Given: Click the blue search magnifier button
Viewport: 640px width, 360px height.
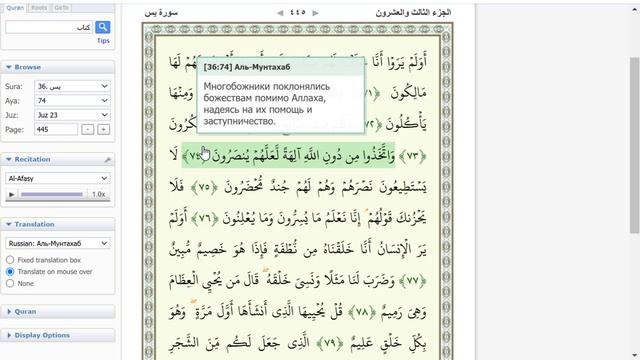Looking at the screenshot, I should pos(102,27).
